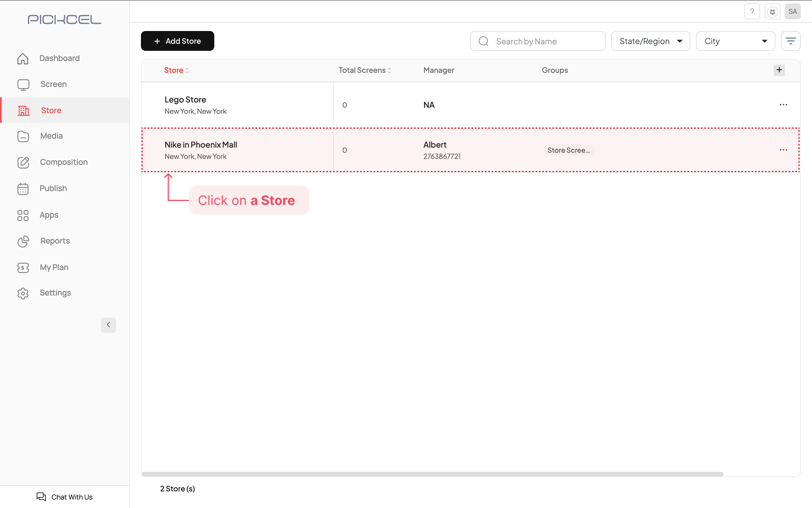Click the Add Store button
Screen dimensions: 812x508
[178, 41]
